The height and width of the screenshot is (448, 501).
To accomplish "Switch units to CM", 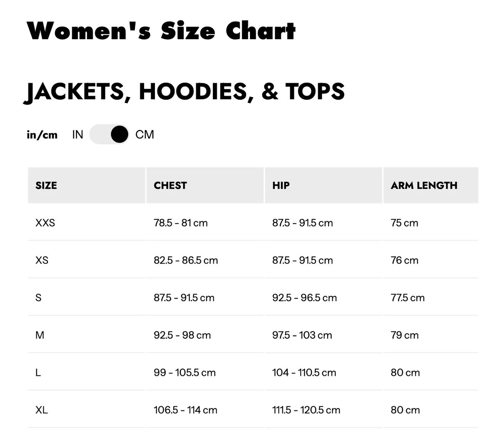I will point(145,134).
